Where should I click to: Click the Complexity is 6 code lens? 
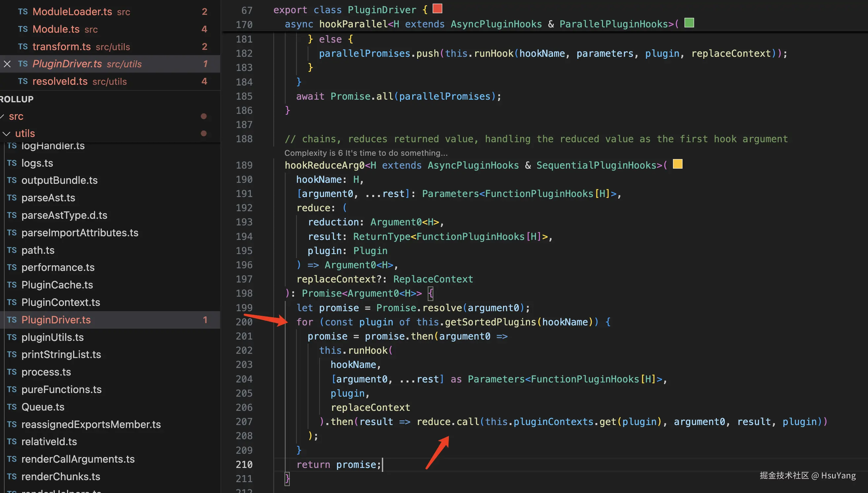tap(366, 153)
